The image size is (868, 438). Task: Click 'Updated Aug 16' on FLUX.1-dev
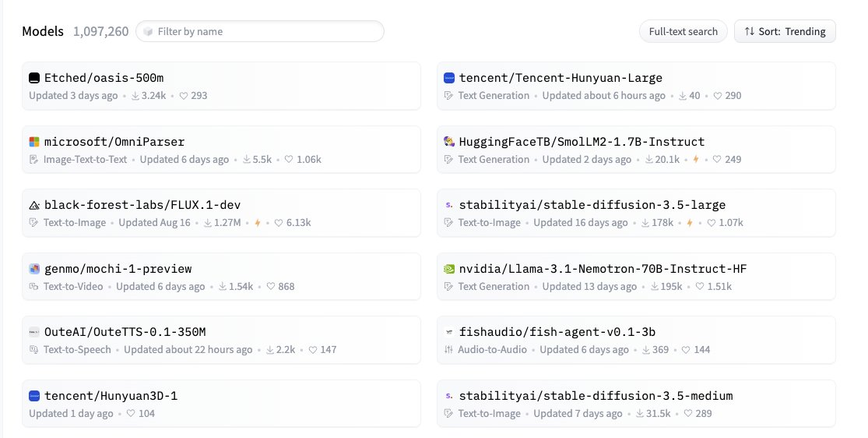pos(154,223)
